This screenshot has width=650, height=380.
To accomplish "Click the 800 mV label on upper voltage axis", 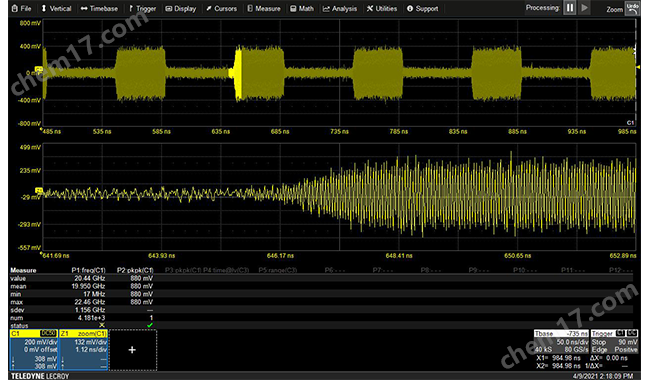I will (30, 23).
